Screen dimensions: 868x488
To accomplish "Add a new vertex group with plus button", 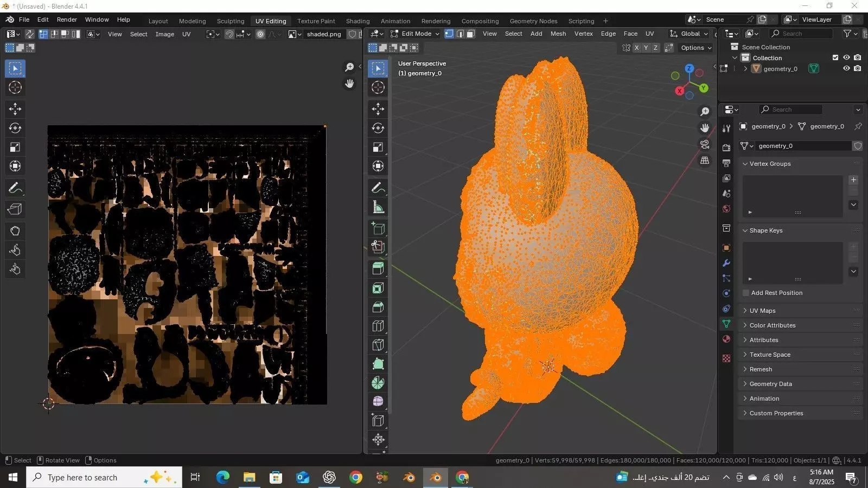I will click(x=853, y=180).
